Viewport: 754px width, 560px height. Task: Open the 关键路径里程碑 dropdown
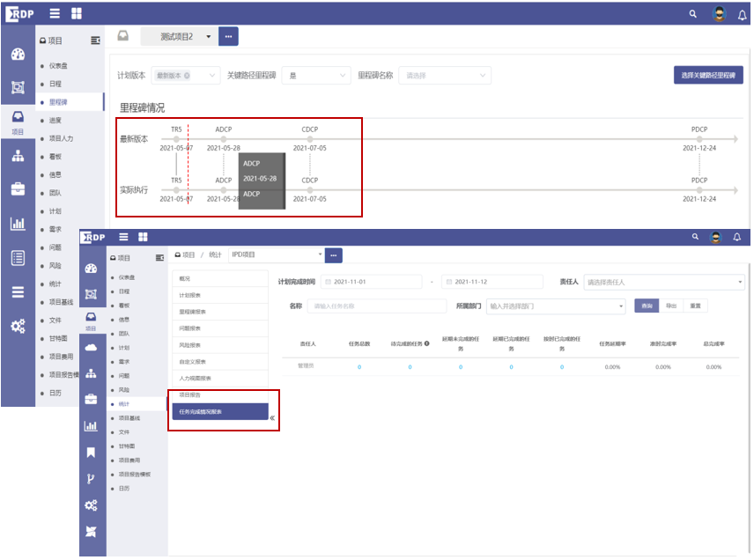pyautogui.click(x=312, y=76)
